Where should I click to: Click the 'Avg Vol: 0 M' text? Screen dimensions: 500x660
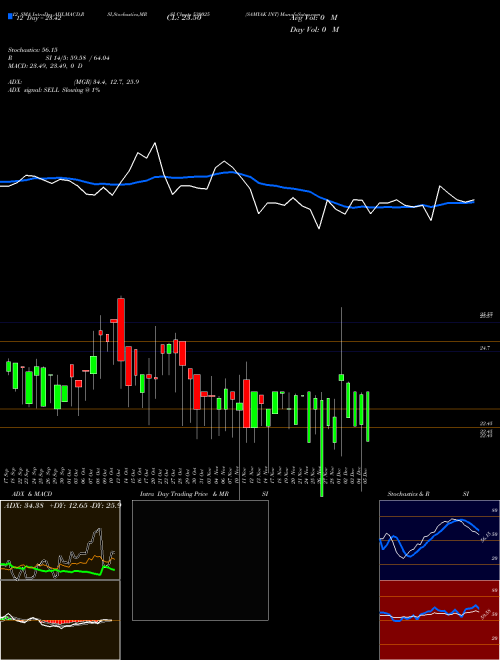point(314,18)
